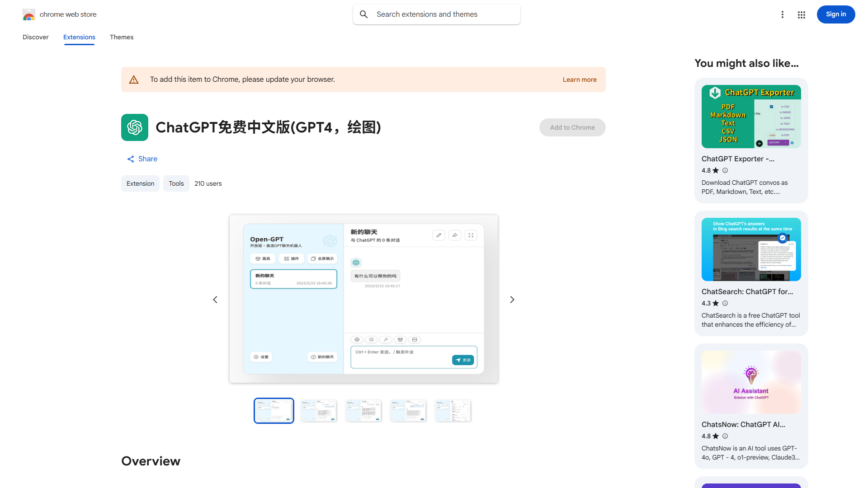Click the warning triangle icon in the banner
868x488 pixels.
(x=134, y=79)
